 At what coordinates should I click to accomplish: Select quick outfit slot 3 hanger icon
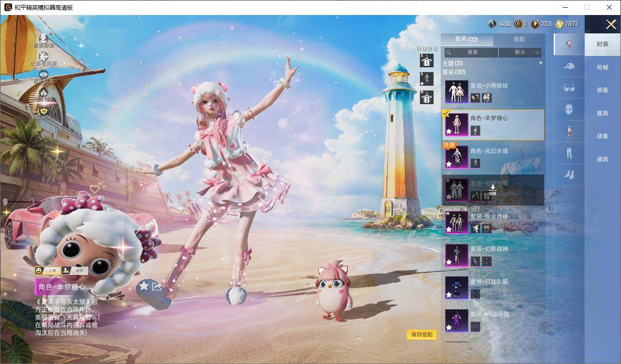click(427, 97)
